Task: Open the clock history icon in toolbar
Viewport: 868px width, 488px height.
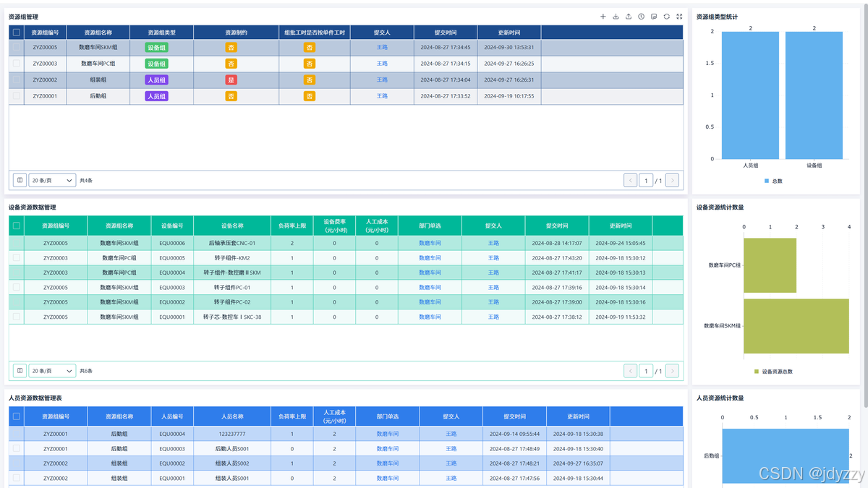Action: [x=641, y=17]
